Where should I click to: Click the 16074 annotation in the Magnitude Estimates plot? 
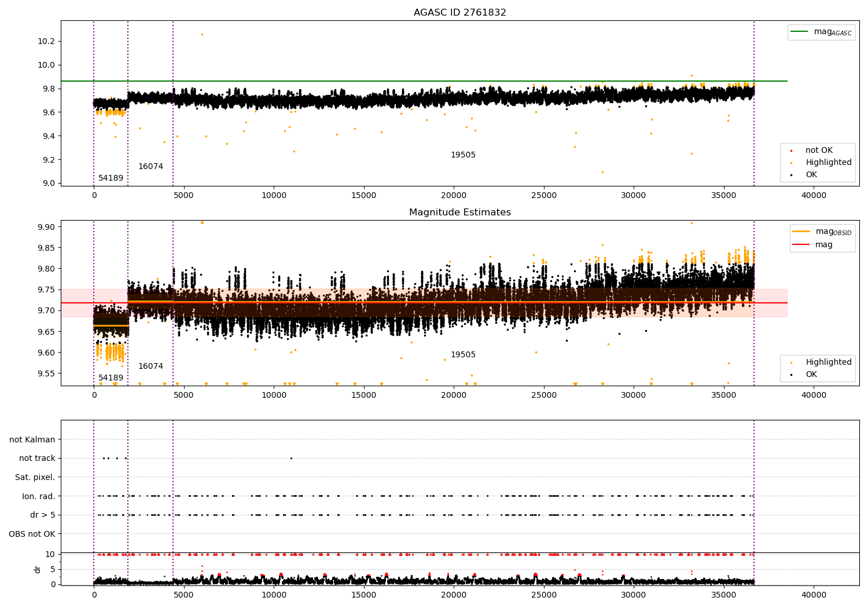[150, 366]
